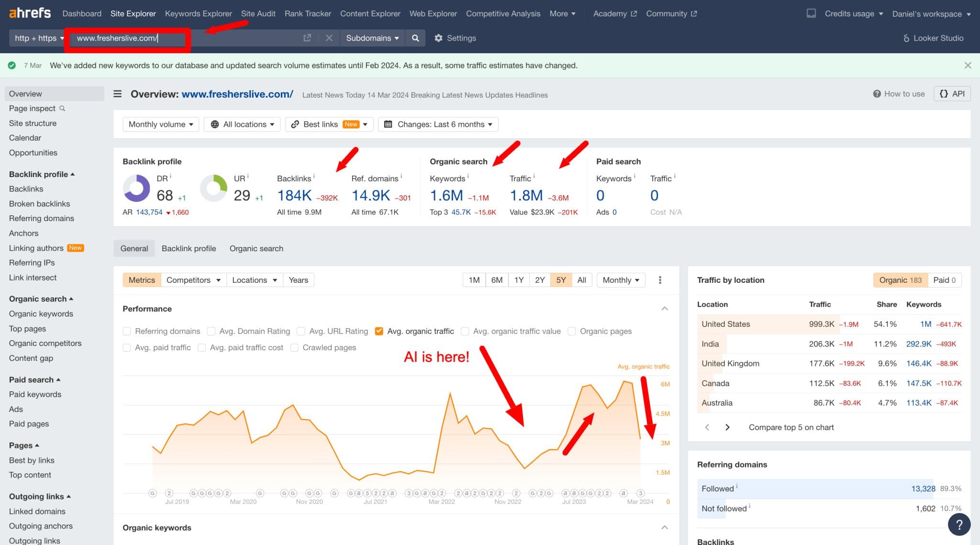Click the Content Explorer tool icon
This screenshot has width=980, height=545.
coord(370,13)
